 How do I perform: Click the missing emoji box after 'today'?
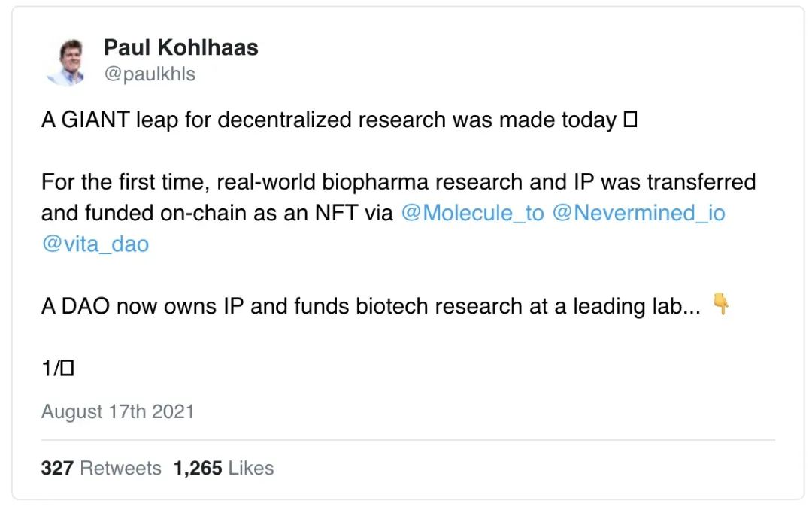coord(630,120)
